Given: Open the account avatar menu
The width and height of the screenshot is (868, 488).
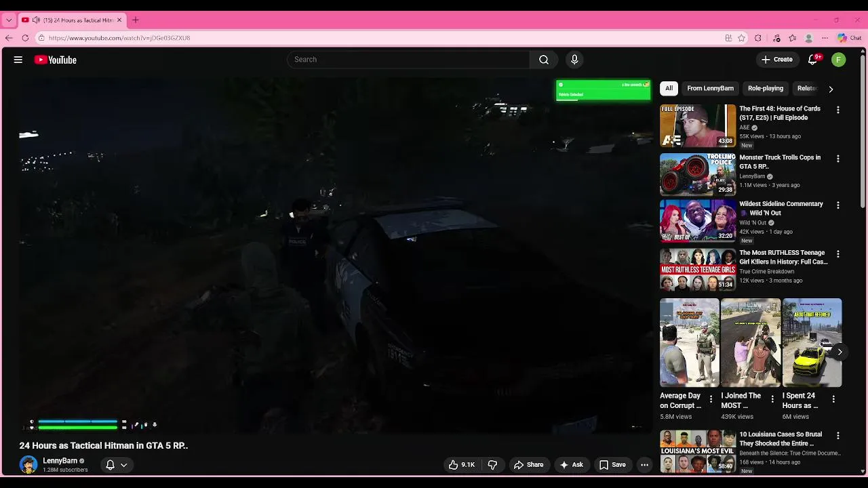Looking at the screenshot, I should [839, 60].
